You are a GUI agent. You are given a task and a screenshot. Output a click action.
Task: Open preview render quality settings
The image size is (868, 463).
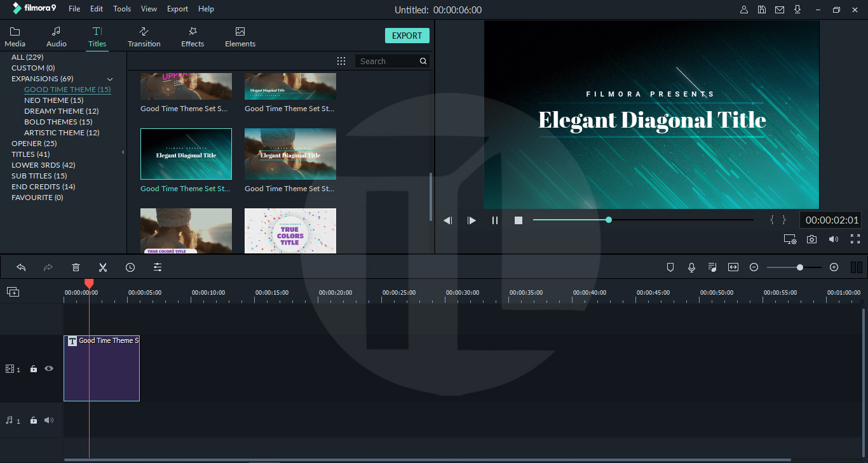click(x=790, y=239)
